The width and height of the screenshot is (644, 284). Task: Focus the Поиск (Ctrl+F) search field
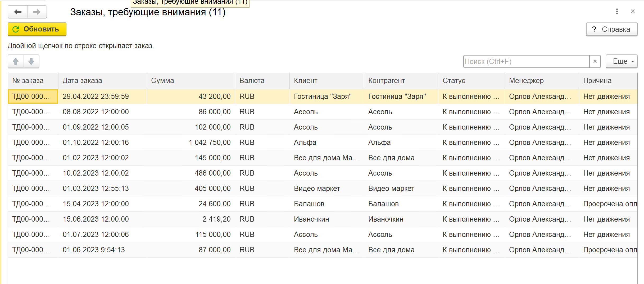click(x=526, y=61)
